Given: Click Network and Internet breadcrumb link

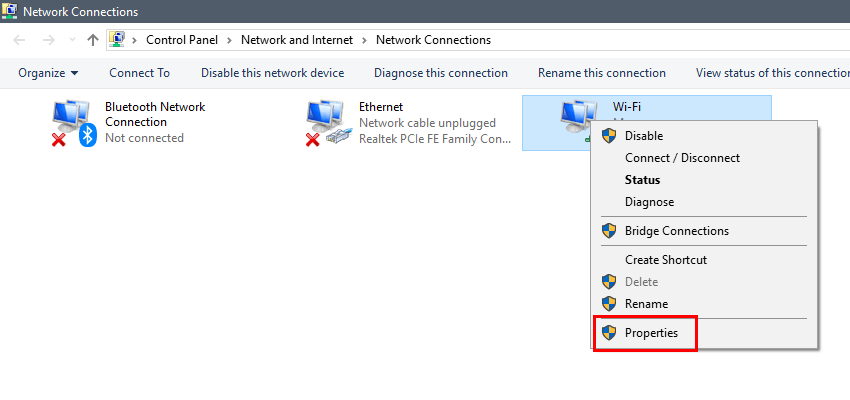Looking at the screenshot, I should [x=297, y=40].
